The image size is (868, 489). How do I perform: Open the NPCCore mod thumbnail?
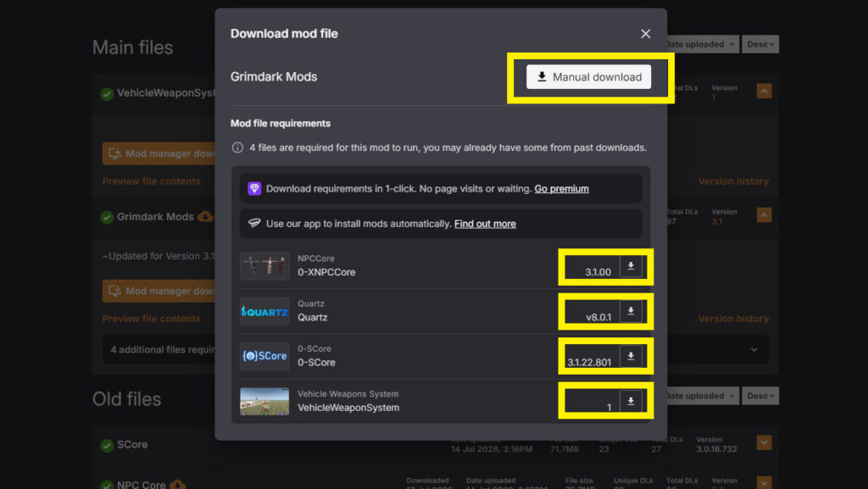(264, 265)
